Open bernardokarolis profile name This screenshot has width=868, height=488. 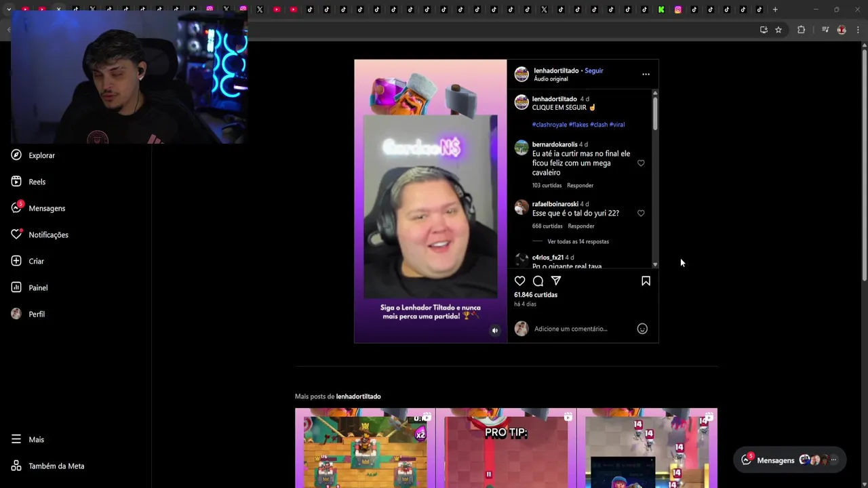coord(555,144)
